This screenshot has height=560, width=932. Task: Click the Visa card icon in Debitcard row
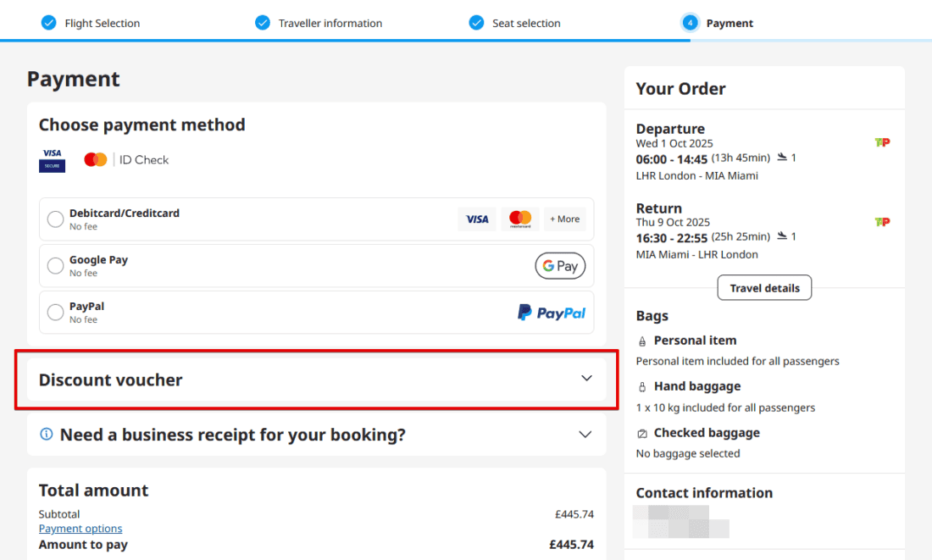[477, 219]
